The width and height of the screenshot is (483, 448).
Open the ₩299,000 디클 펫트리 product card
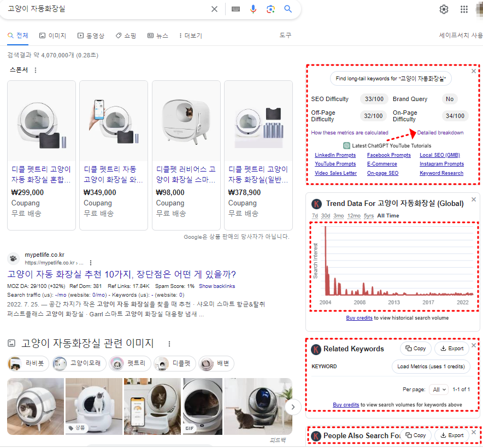point(42,155)
